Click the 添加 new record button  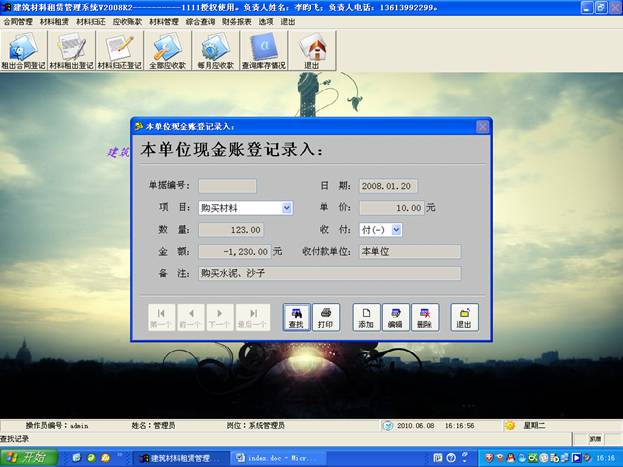[x=366, y=317]
